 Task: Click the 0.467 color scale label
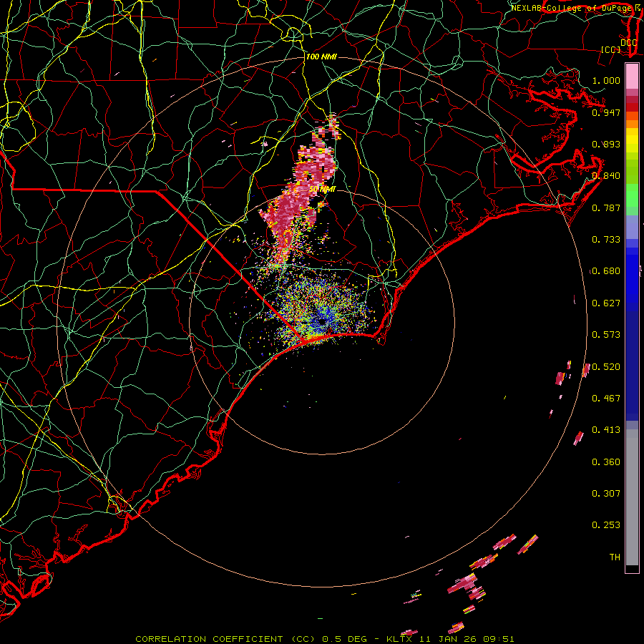pos(606,399)
